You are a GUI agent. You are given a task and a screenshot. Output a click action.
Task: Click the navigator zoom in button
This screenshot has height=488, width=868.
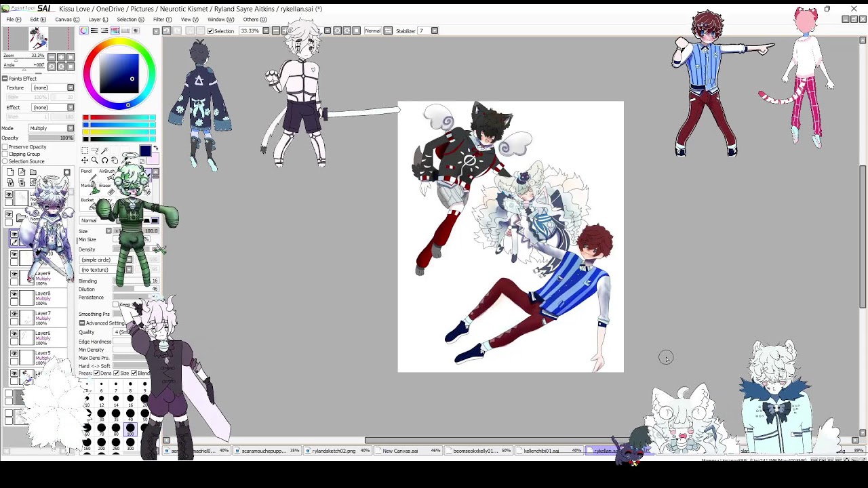click(x=61, y=57)
